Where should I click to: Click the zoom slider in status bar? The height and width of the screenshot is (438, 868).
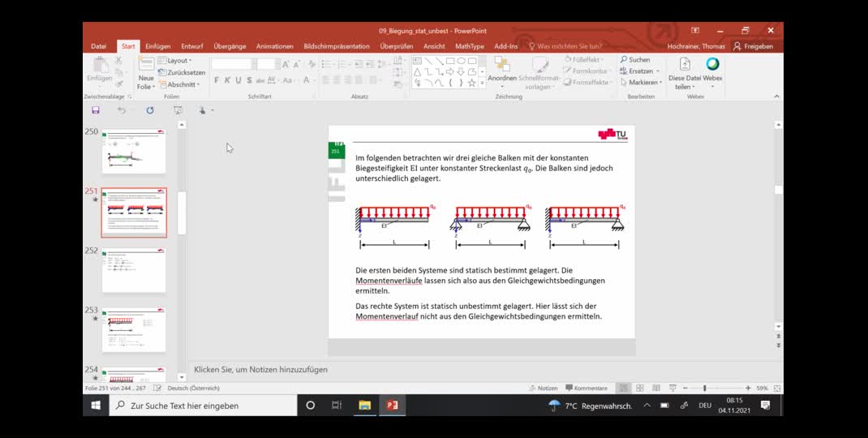(704, 389)
